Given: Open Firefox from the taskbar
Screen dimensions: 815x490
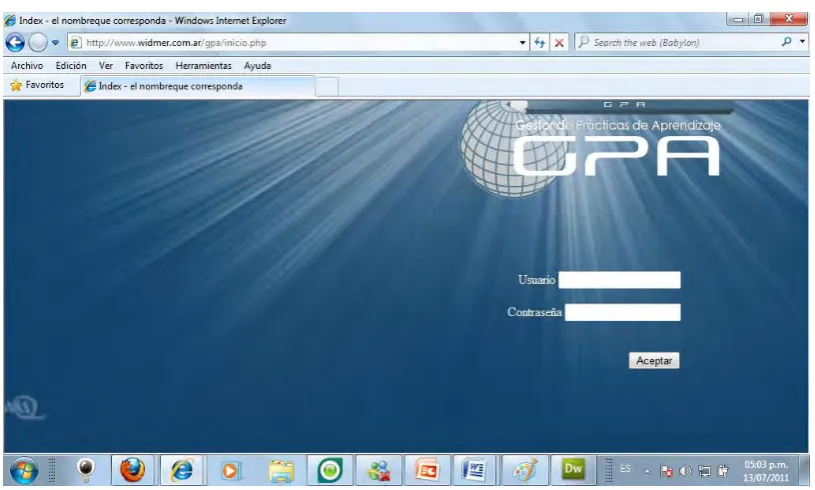Looking at the screenshot, I should (x=133, y=470).
